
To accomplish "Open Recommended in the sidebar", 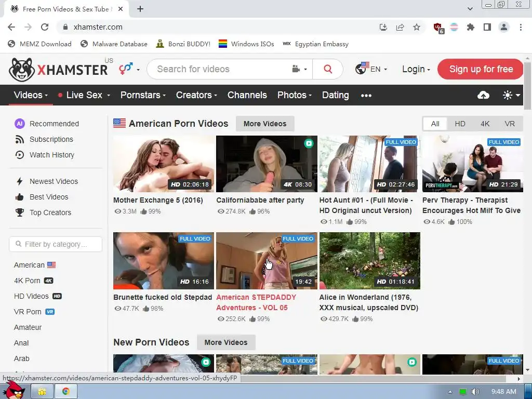I will click(x=47, y=124).
